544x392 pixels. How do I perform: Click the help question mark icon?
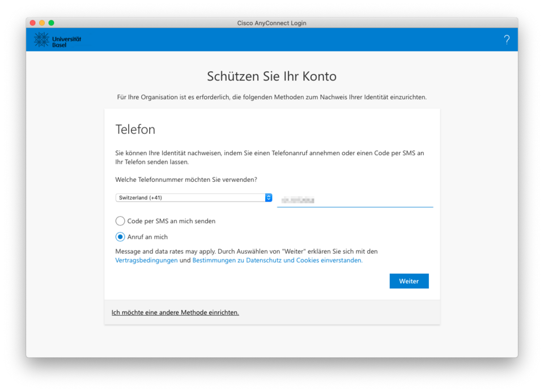[507, 40]
